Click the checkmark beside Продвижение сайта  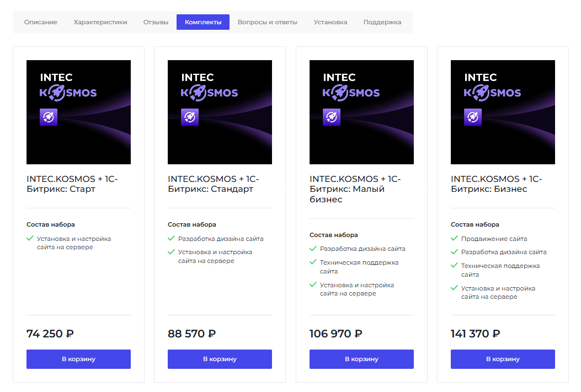[455, 239]
